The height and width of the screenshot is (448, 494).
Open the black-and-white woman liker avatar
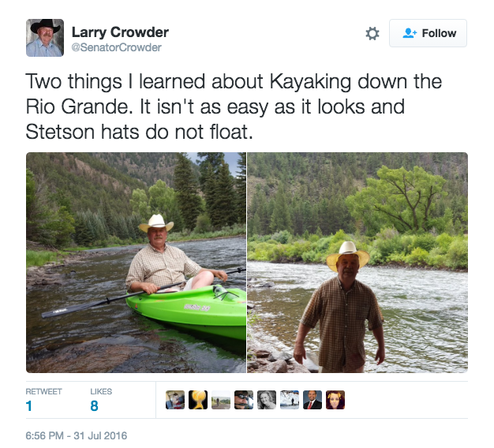tap(267, 400)
